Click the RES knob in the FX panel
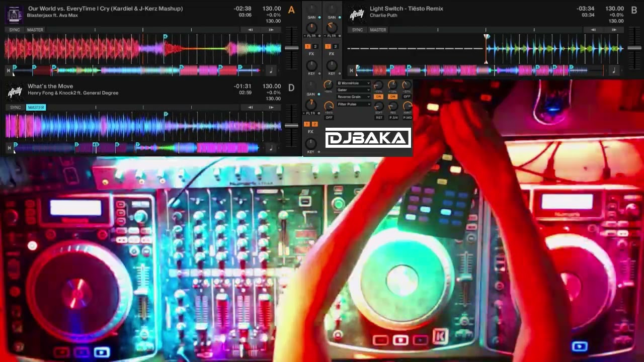 pos(393,106)
